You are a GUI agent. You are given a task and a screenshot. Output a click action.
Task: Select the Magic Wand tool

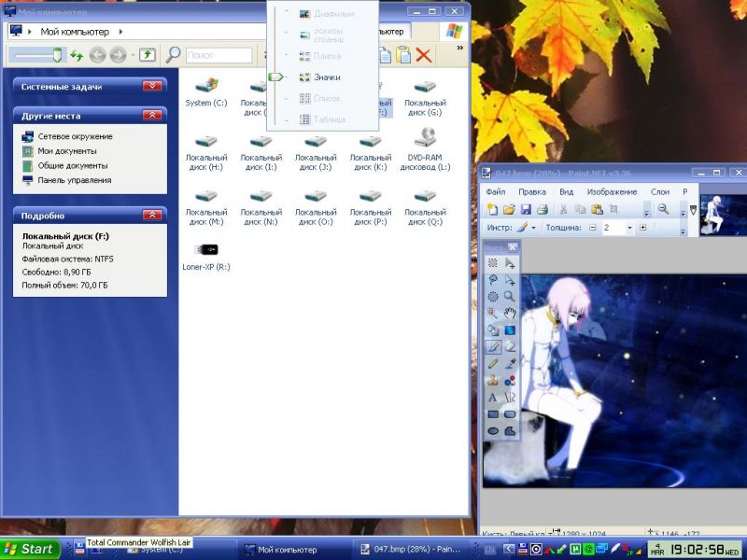(x=493, y=313)
